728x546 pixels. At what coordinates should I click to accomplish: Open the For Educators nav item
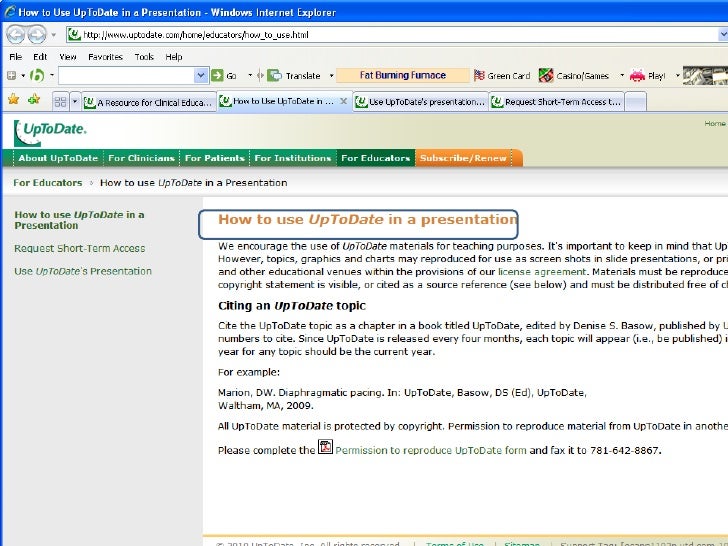[x=376, y=158]
